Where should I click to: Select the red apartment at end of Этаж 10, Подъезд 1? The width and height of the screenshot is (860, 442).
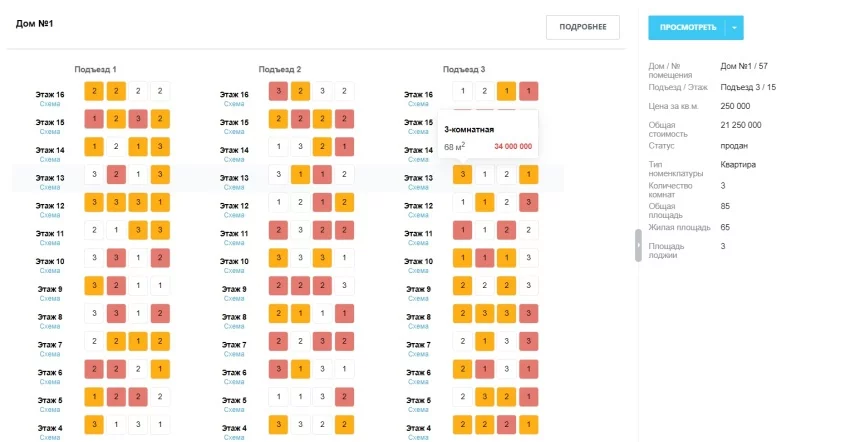click(x=160, y=258)
